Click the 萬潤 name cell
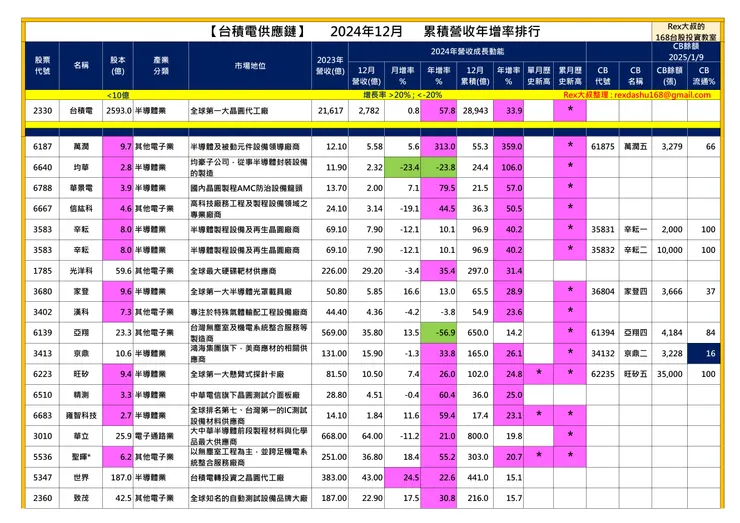Image resolution: width=740 pixels, height=523 pixels. [81, 146]
